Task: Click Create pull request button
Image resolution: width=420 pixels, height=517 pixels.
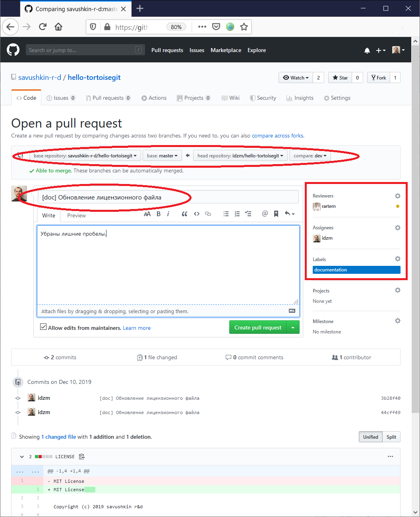Action: [258, 327]
